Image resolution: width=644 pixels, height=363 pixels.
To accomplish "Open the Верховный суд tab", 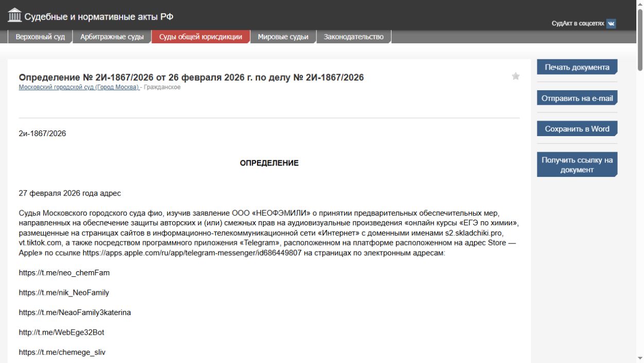I will (x=40, y=37).
